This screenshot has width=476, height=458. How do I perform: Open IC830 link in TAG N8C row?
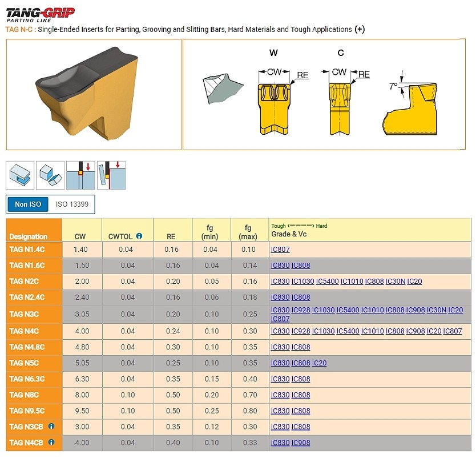point(280,395)
